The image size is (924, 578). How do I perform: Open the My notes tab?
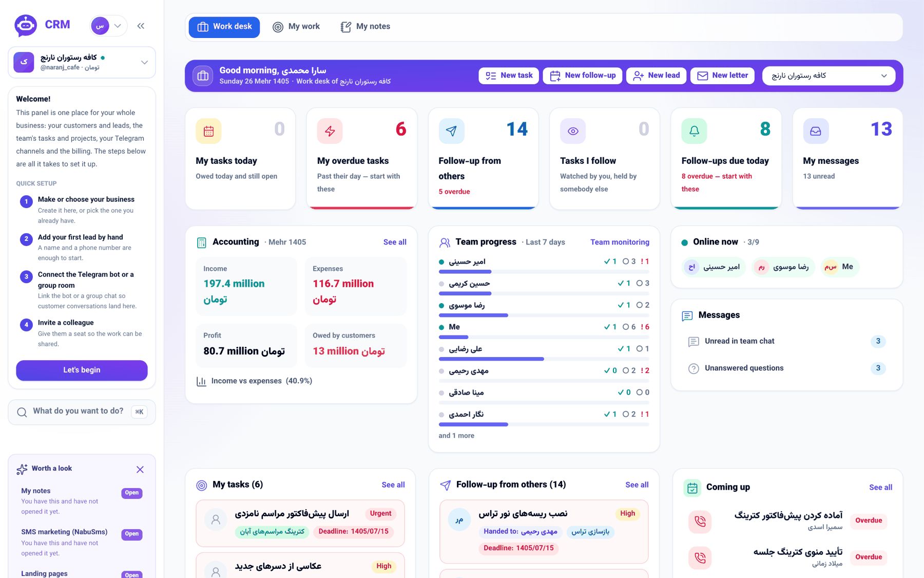tap(365, 27)
